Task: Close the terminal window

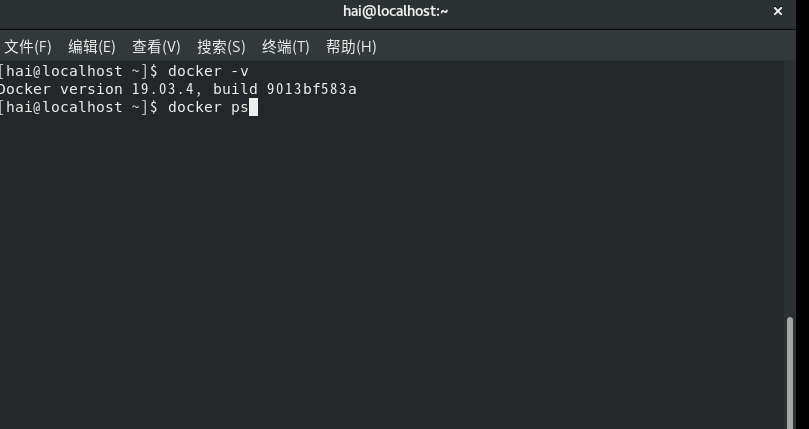Action: (778, 11)
